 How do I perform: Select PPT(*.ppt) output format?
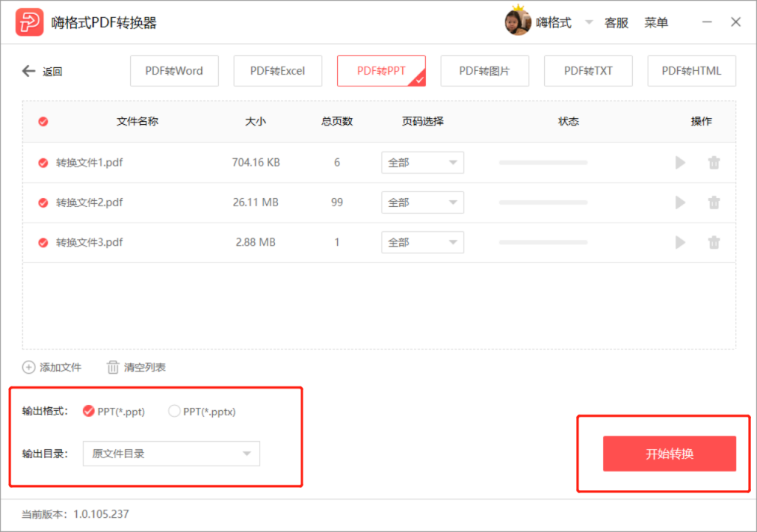coord(89,412)
